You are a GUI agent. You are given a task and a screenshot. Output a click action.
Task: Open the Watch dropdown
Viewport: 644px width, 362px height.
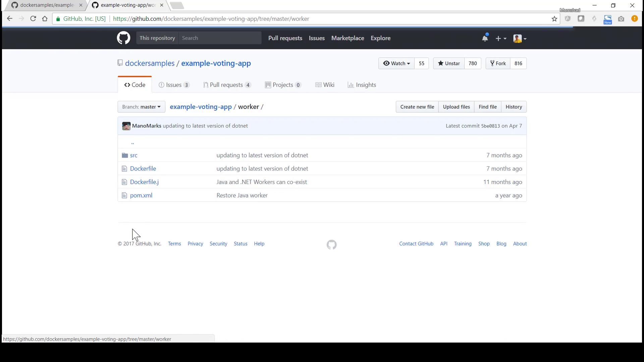pyautogui.click(x=396, y=63)
